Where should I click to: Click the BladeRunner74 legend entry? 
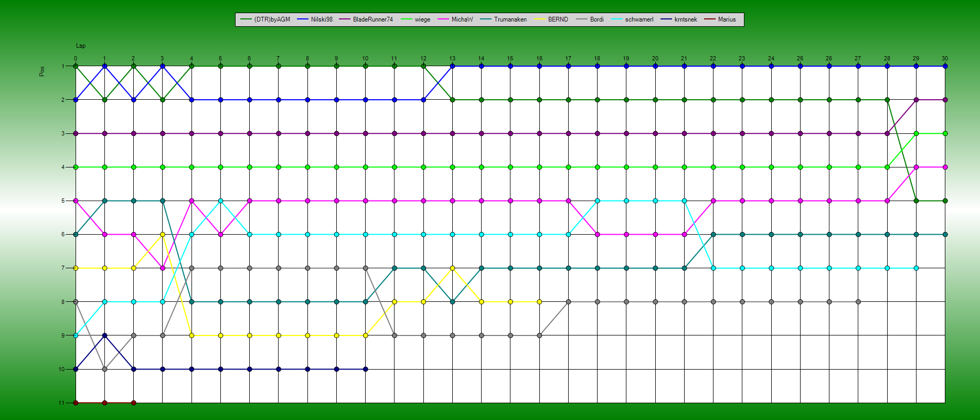click(x=366, y=19)
